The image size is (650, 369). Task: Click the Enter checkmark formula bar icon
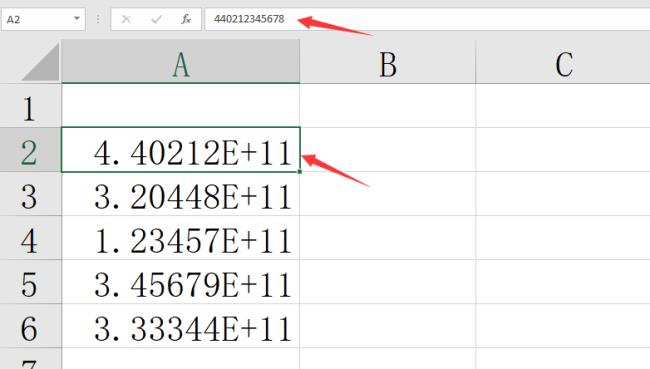156,19
